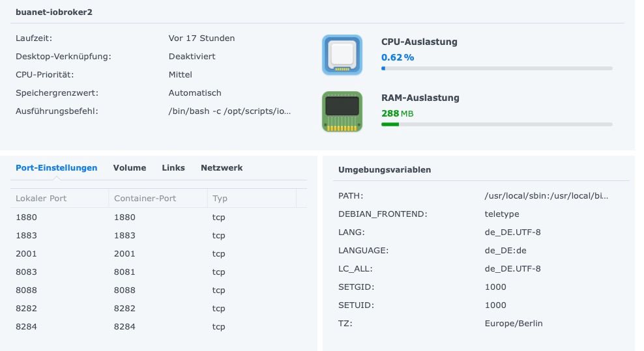644x351 pixels.
Task: Click the truncated PATH variable value
Action: point(546,196)
